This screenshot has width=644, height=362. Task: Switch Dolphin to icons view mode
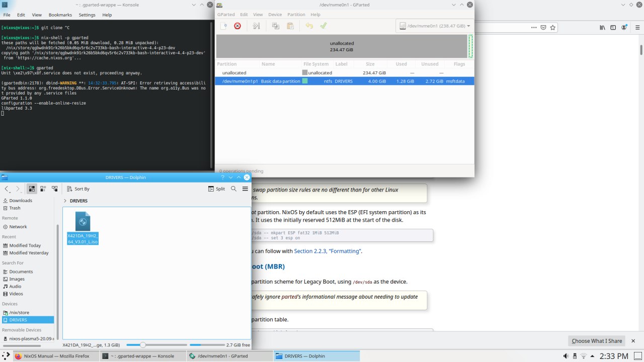click(32, 189)
